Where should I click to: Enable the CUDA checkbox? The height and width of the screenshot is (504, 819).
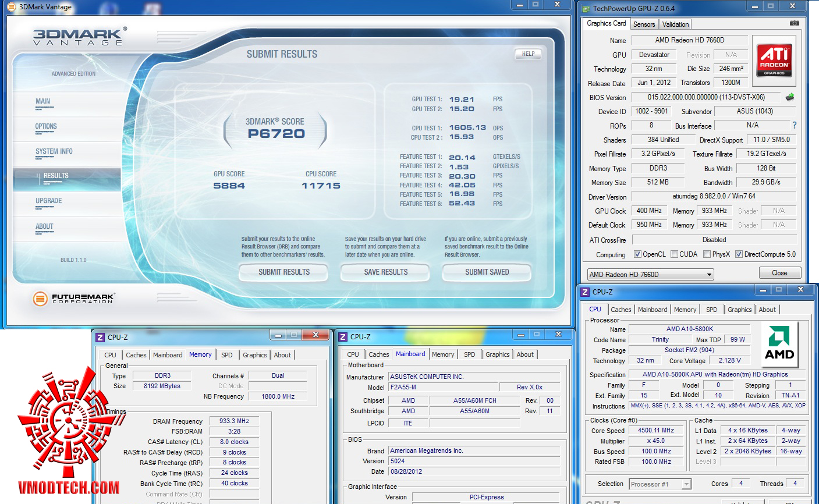click(x=674, y=254)
